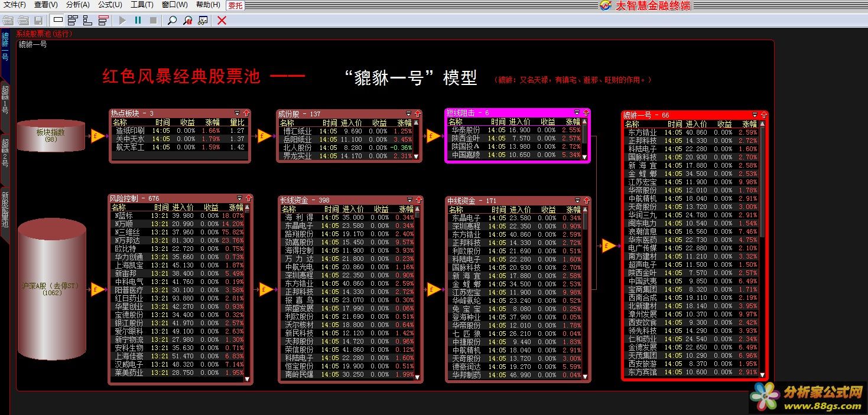
Task: Select the red-topped layout toolbar icon
Action: (x=103, y=20)
